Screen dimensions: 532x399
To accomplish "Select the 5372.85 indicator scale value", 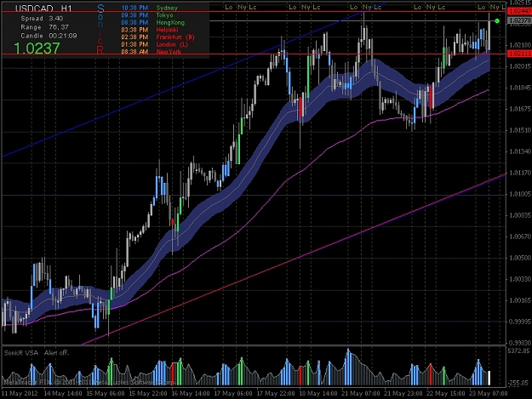I will pos(518,351).
